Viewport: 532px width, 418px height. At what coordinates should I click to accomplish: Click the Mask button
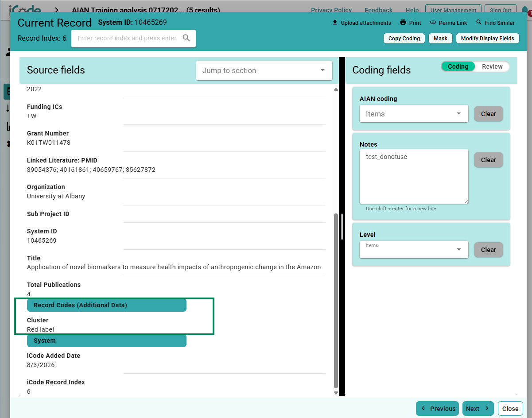(x=440, y=39)
